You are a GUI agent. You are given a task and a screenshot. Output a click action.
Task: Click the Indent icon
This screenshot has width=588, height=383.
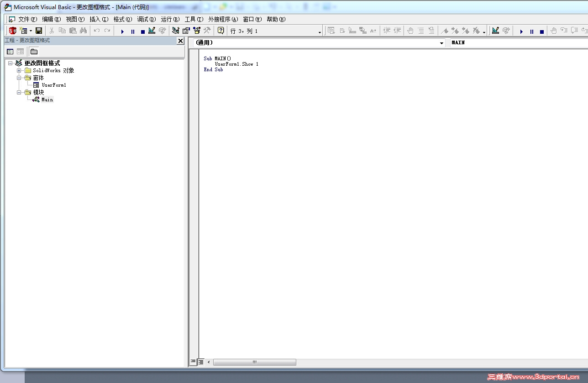pos(387,31)
